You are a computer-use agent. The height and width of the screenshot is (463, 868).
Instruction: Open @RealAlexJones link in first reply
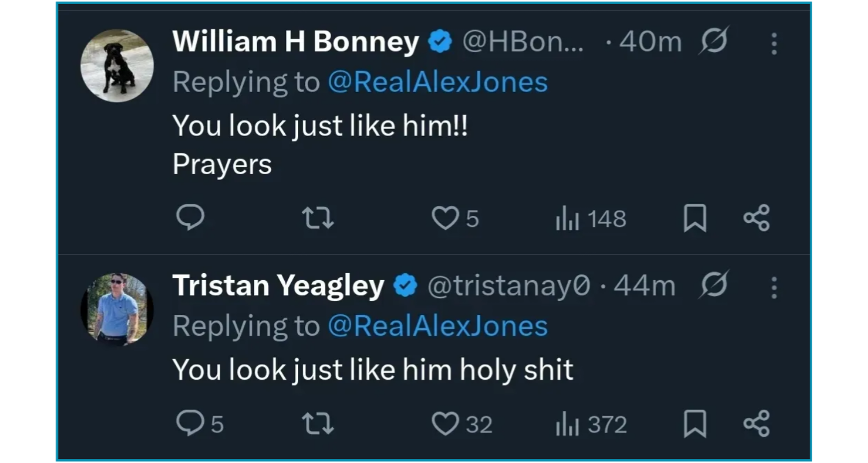(x=437, y=82)
